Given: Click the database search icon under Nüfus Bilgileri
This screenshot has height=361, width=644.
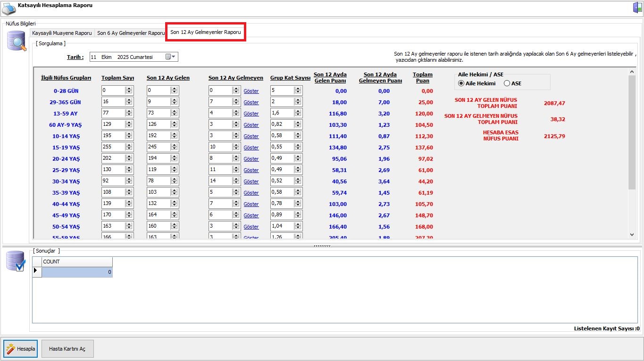Looking at the screenshot, I should click(x=17, y=41).
